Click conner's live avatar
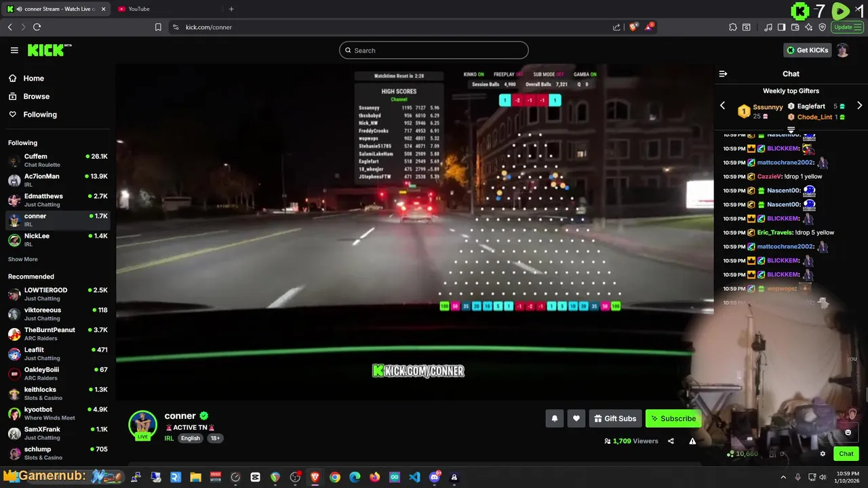 click(x=142, y=425)
